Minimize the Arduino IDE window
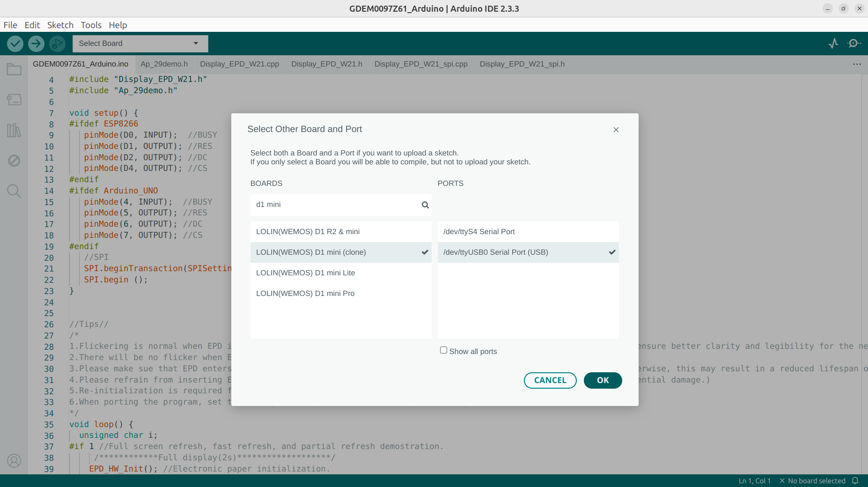The width and height of the screenshot is (868, 487). pyautogui.click(x=828, y=8)
